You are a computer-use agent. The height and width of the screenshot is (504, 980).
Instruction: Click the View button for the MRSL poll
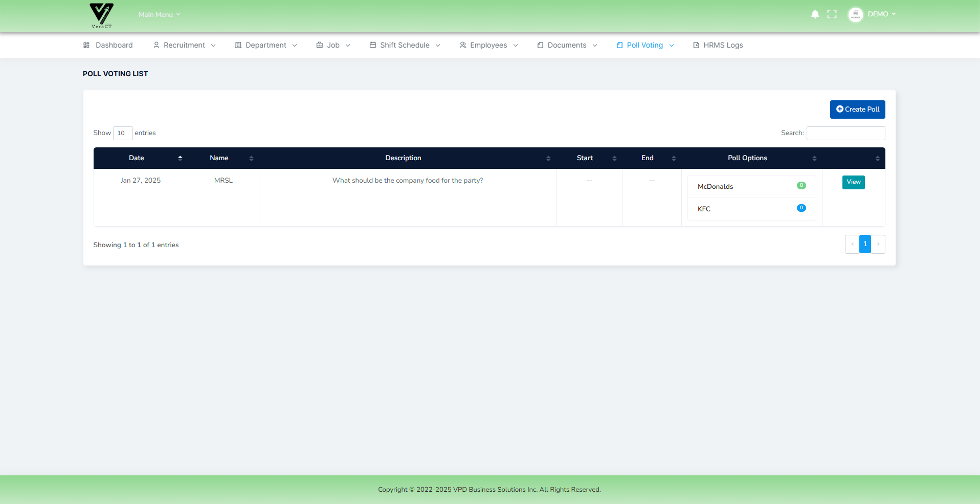tap(853, 182)
